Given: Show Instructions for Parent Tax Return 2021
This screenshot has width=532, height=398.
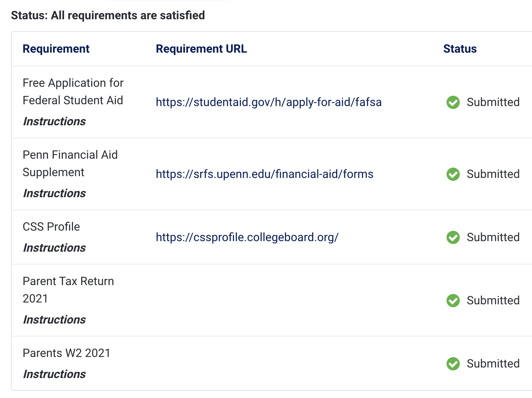Looking at the screenshot, I should point(55,320).
